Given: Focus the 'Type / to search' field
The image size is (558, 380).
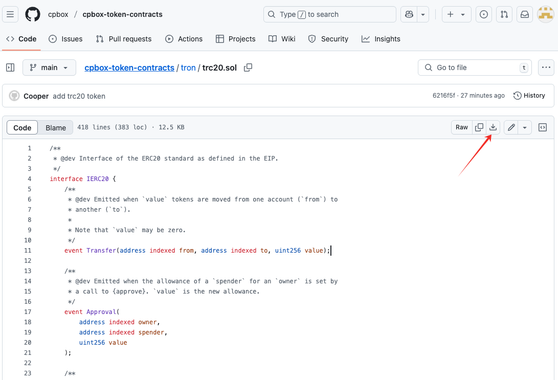Looking at the screenshot, I should click(x=330, y=14).
